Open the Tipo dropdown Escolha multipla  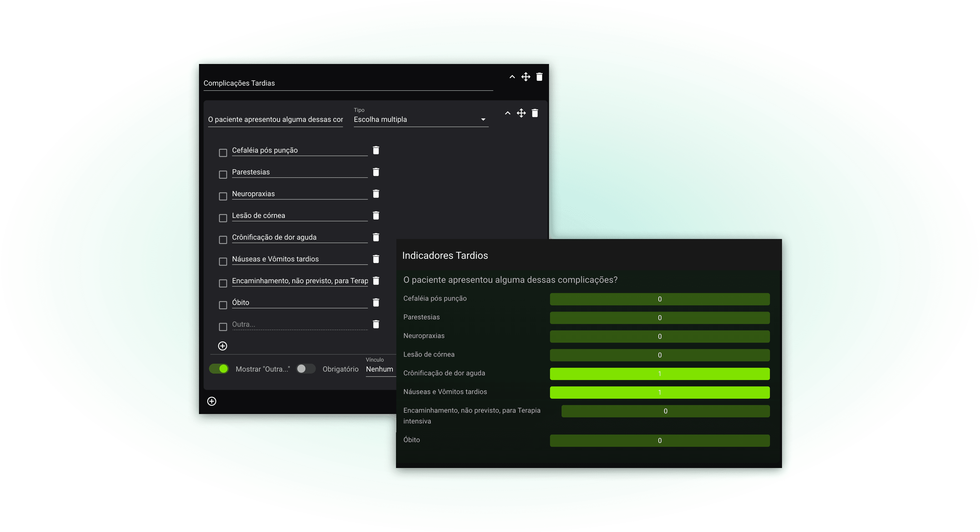coord(421,119)
